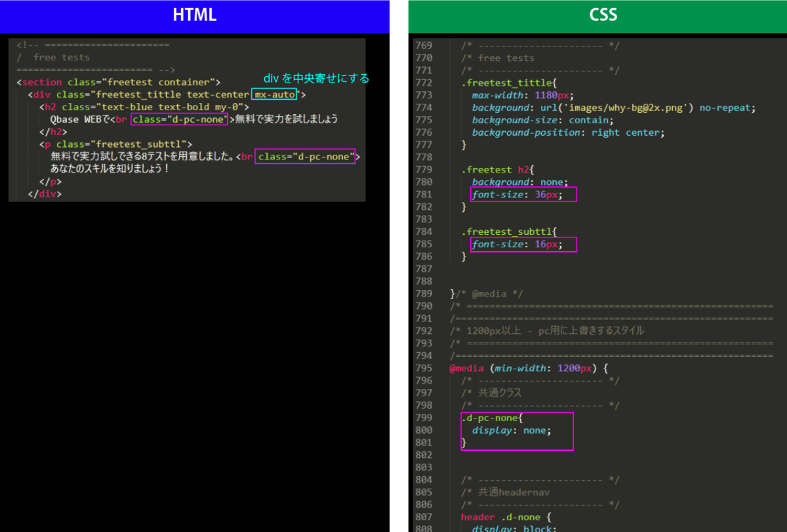This screenshot has height=532, width=787.
Task: Click the p tag with class "freetest_subttl"
Action: [115, 144]
